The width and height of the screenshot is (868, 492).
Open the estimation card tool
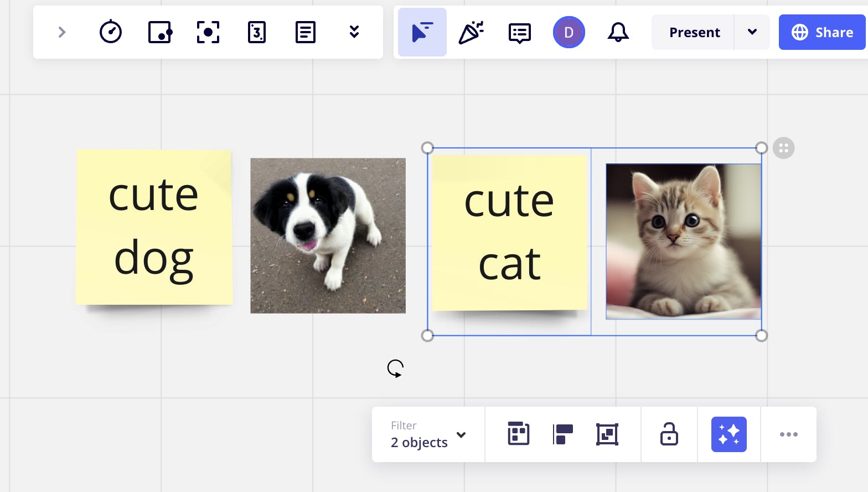tap(257, 32)
